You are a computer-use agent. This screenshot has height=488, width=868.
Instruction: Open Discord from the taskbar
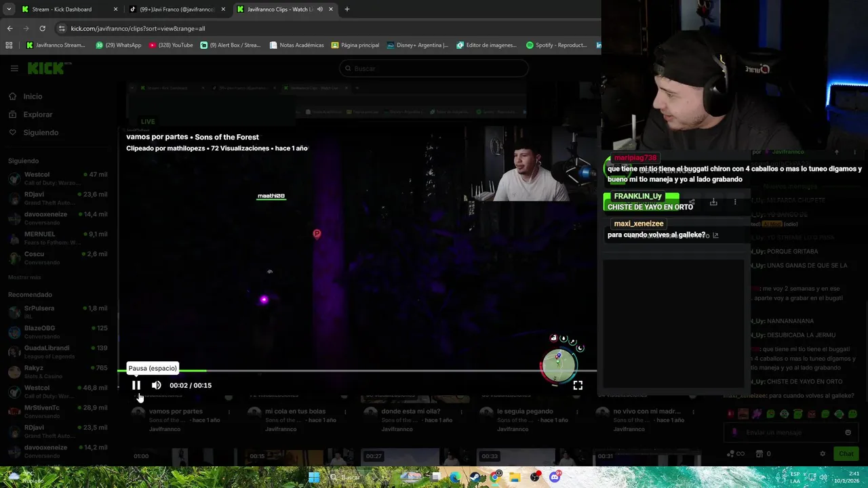(555, 477)
